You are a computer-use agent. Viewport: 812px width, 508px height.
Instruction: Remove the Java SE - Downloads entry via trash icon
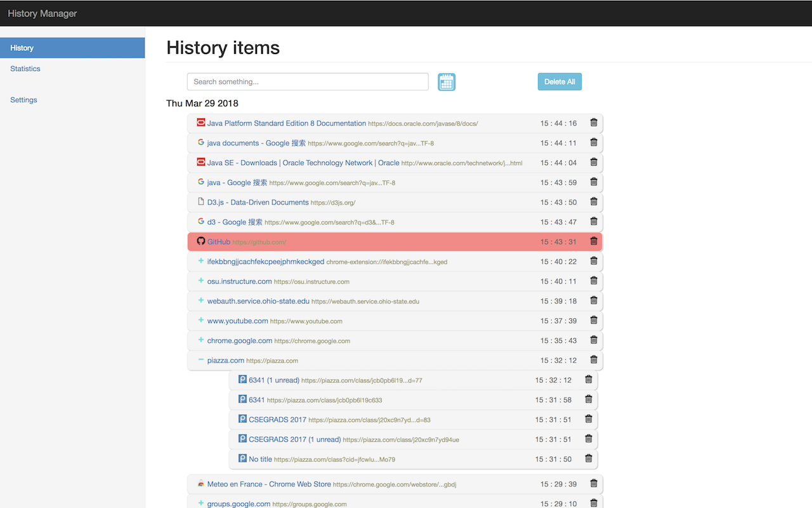(x=594, y=163)
